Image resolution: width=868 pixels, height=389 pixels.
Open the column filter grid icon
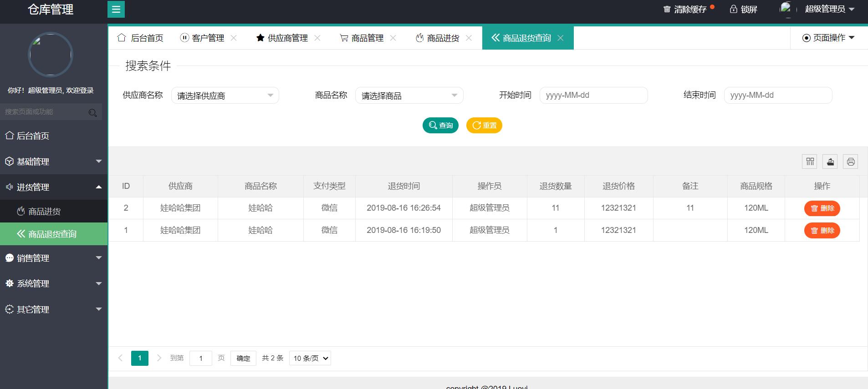click(x=810, y=162)
